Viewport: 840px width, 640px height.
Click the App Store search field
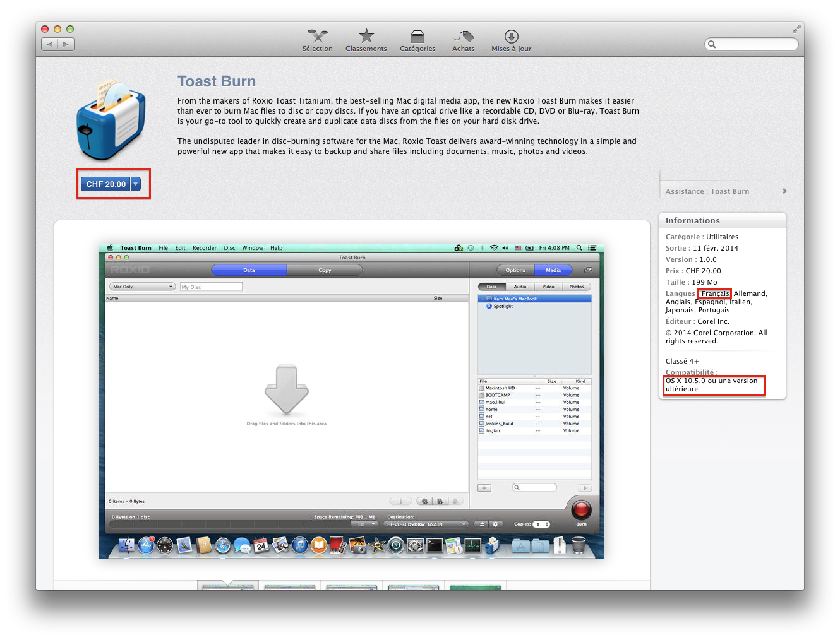[755, 44]
